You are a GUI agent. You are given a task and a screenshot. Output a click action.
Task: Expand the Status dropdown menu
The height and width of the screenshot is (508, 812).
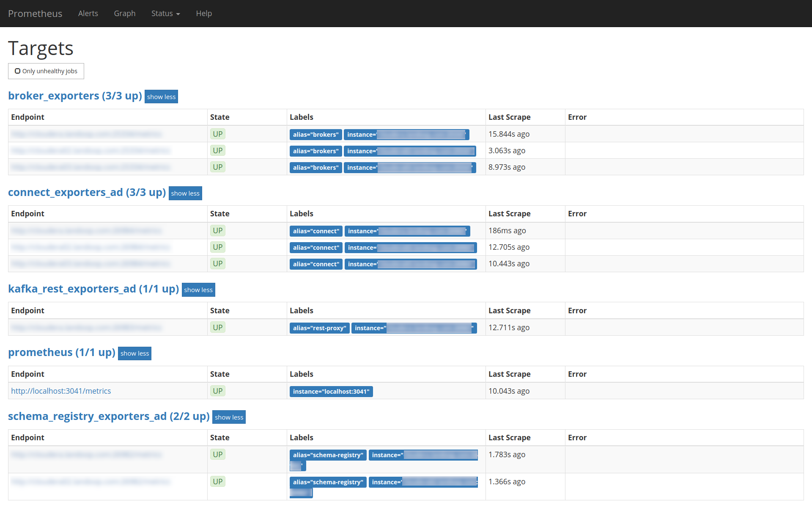[166, 14]
